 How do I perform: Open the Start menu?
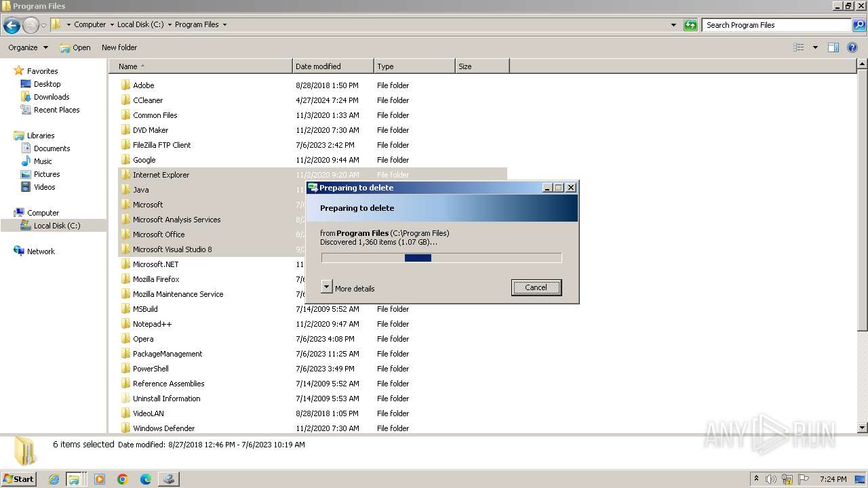click(19, 479)
